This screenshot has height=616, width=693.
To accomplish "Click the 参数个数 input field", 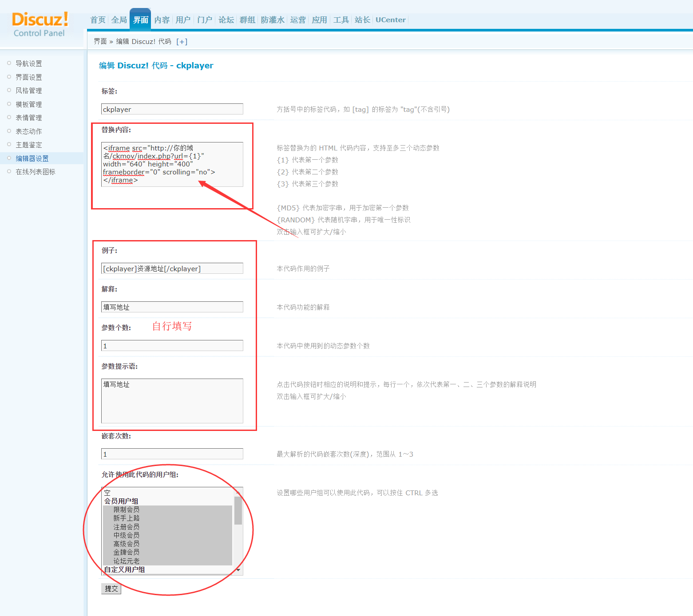I will click(x=172, y=346).
